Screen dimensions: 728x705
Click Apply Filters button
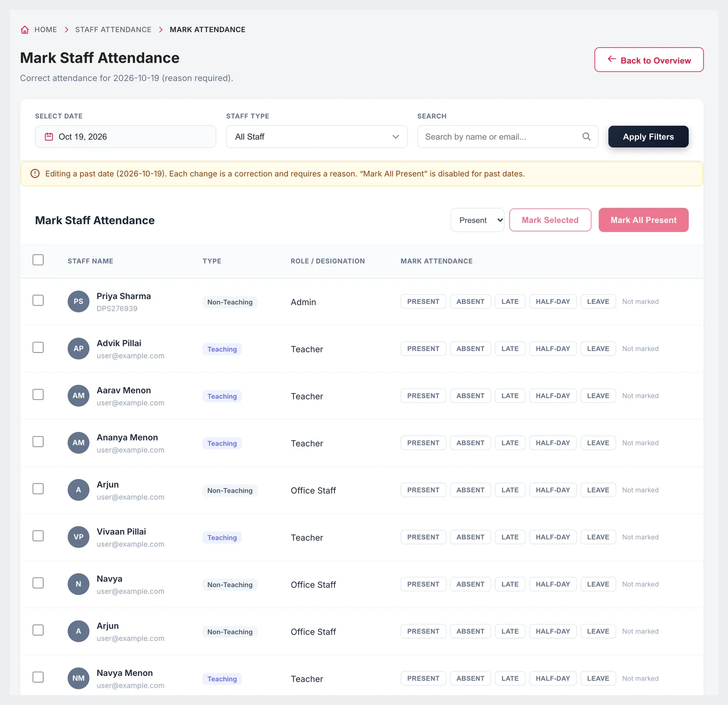click(x=648, y=136)
